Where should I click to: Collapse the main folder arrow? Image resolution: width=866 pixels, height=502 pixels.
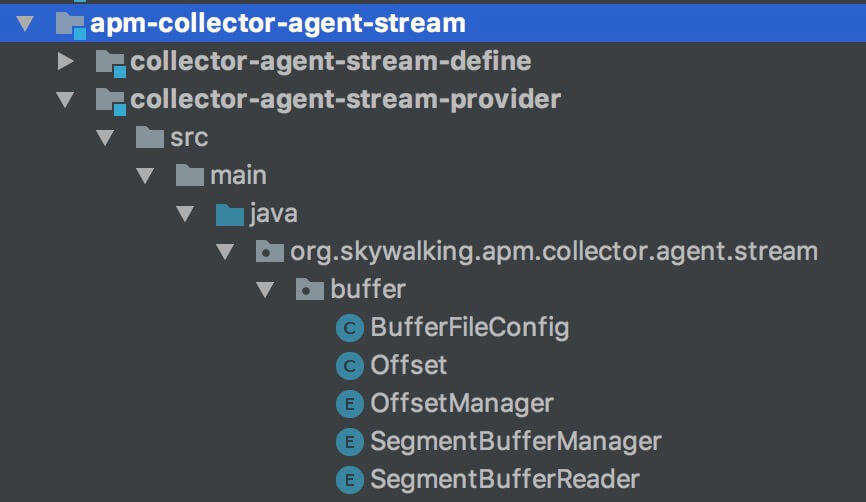pos(145,176)
